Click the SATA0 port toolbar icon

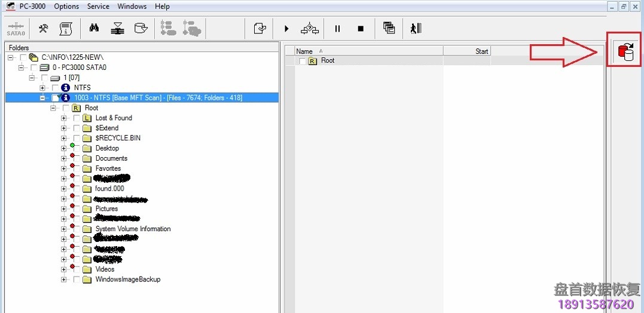pyautogui.click(x=16, y=28)
